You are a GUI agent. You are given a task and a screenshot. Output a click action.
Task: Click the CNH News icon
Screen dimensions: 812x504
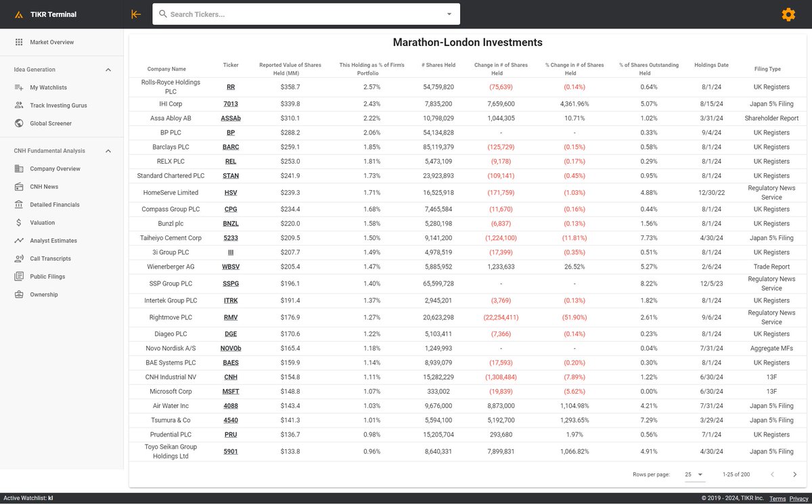coord(19,187)
